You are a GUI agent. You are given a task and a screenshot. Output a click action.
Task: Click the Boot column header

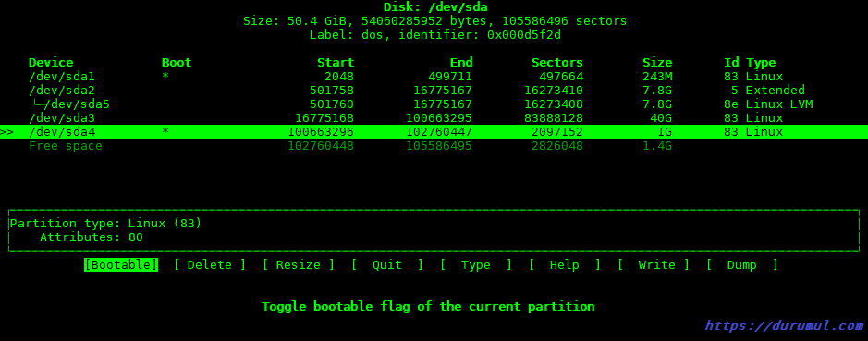click(176, 63)
